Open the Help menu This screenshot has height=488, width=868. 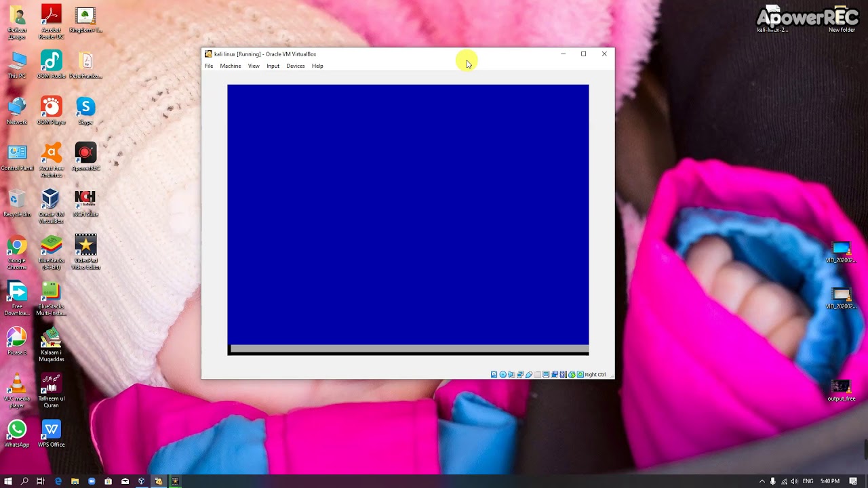point(317,66)
